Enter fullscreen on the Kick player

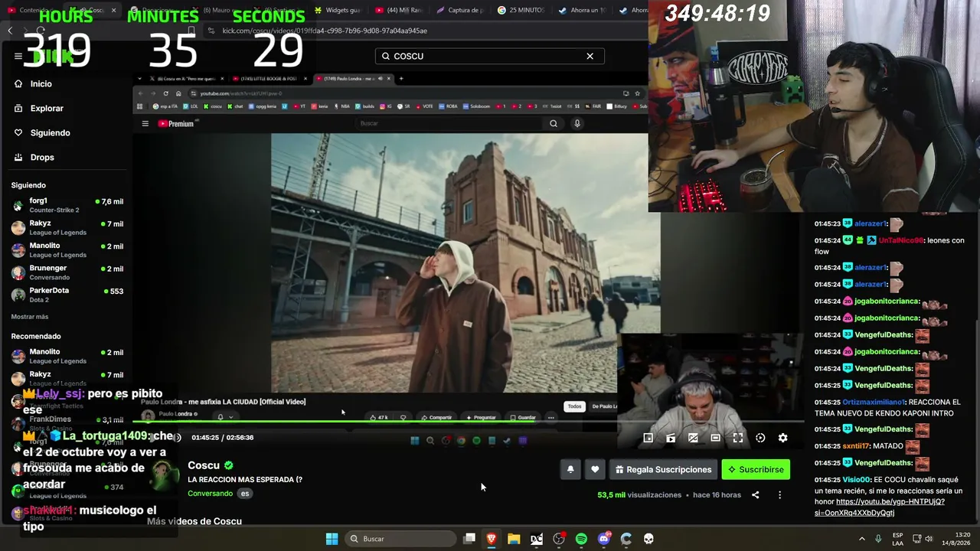(738, 438)
